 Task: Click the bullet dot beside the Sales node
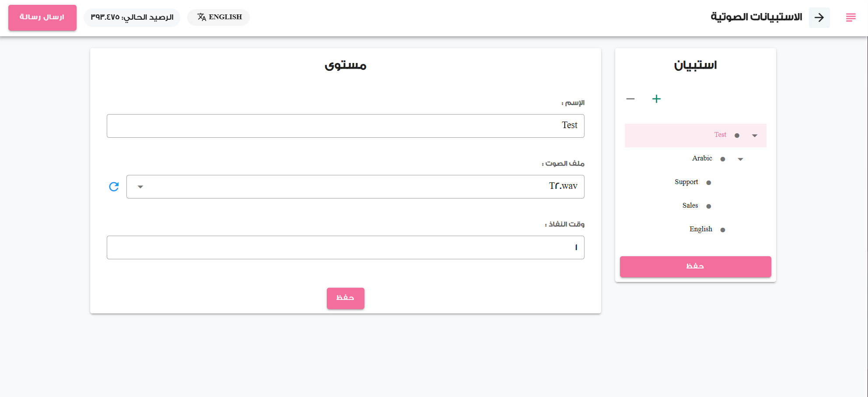[709, 206]
